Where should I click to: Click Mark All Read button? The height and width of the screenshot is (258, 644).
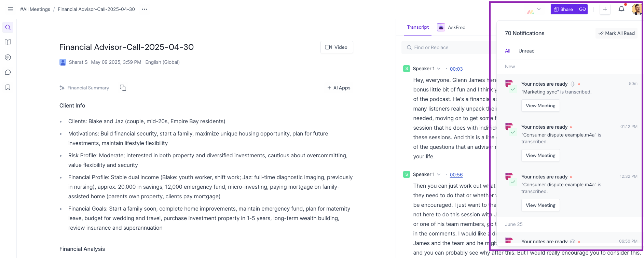pos(616,33)
